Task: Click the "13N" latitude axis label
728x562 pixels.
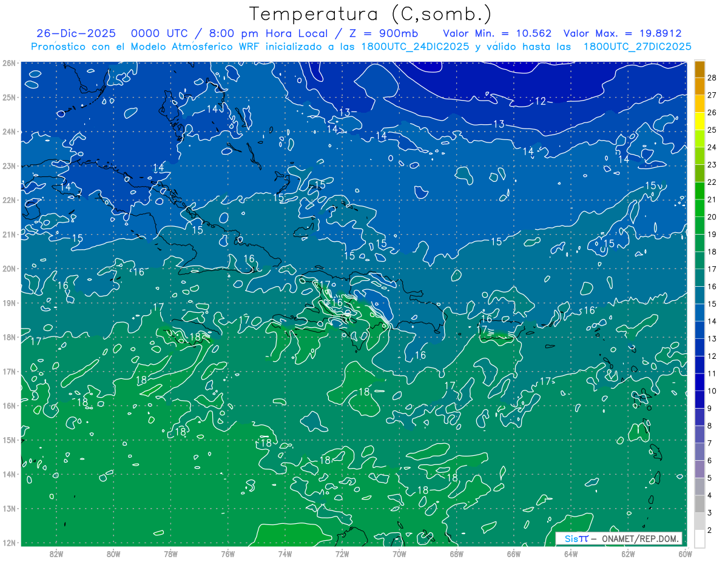Action: [x=8, y=508]
